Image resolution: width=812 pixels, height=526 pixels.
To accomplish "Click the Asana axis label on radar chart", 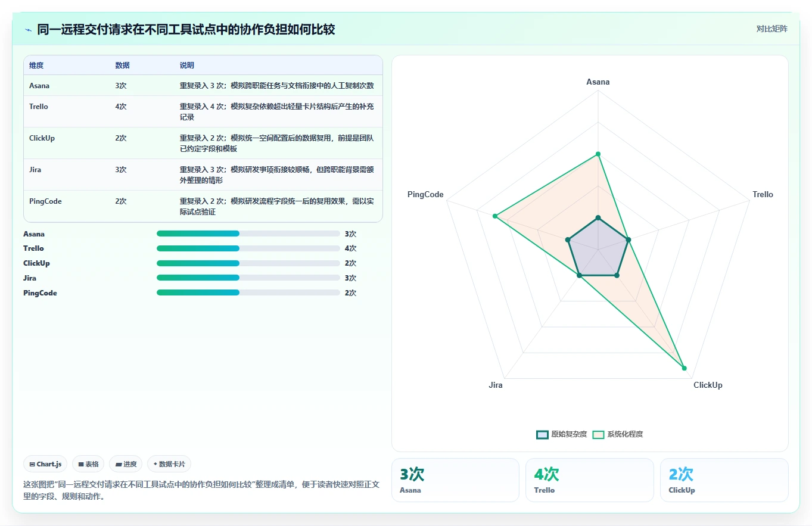I will (x=598, y=82).
